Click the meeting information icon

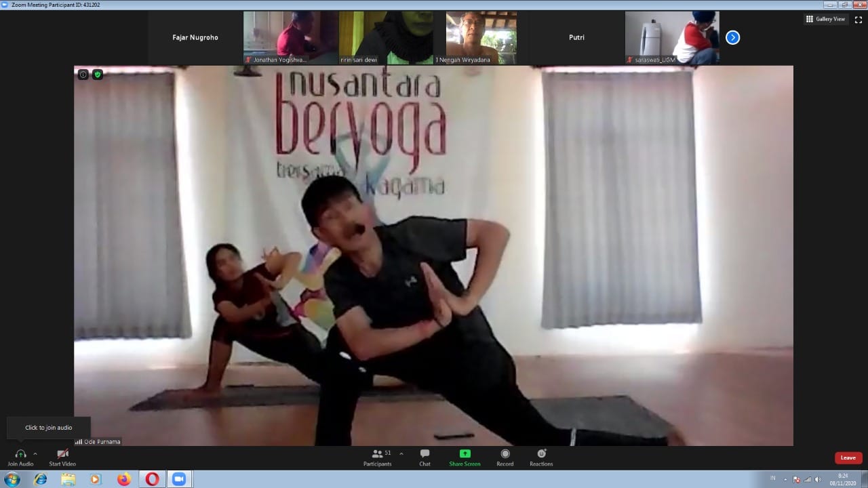point(83,75)
